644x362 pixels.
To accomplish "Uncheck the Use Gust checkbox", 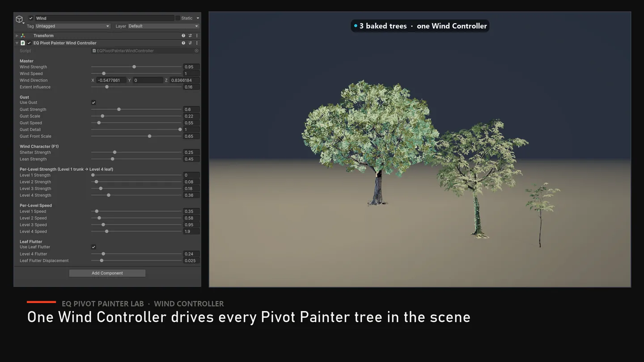I will (93, 102).
